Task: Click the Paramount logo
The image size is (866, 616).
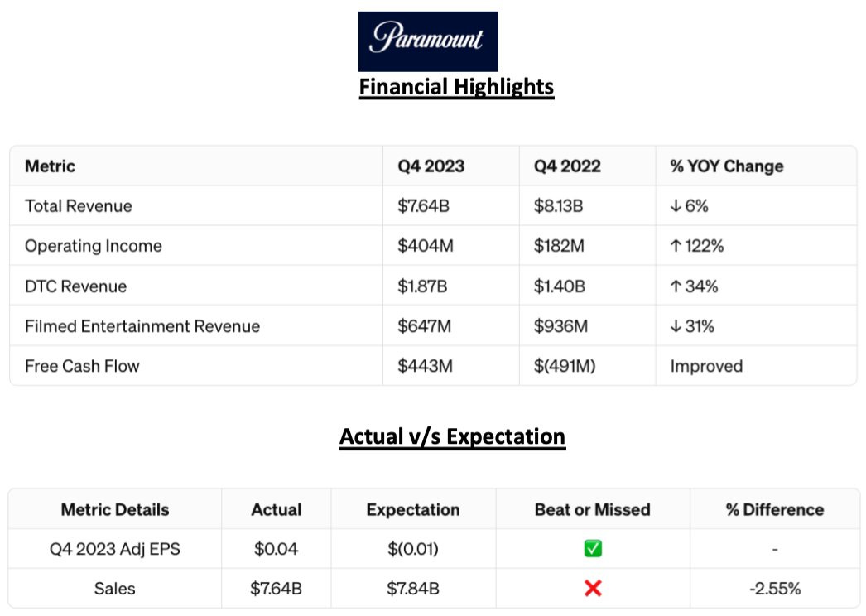Action: pyautogui.click(x=428, y=41)
